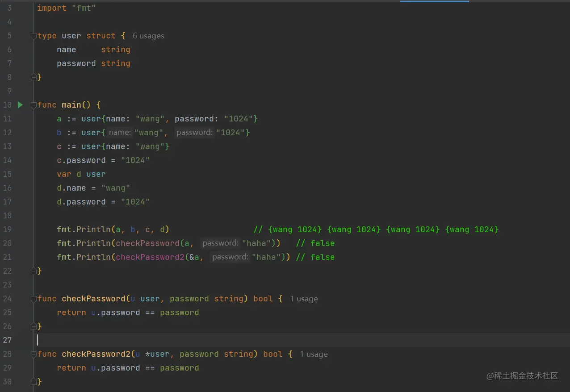Image resolution: width=570 pixels, height=392 pixels.
Task: Click 'fmt.Println(a, b, c, d)' call
Action: (113, 229)
